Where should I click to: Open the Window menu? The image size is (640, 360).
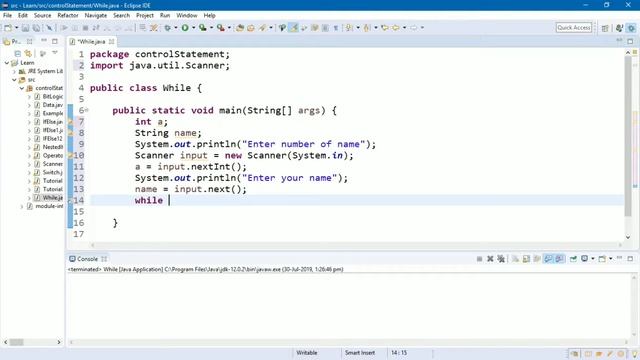coord(187,16)
